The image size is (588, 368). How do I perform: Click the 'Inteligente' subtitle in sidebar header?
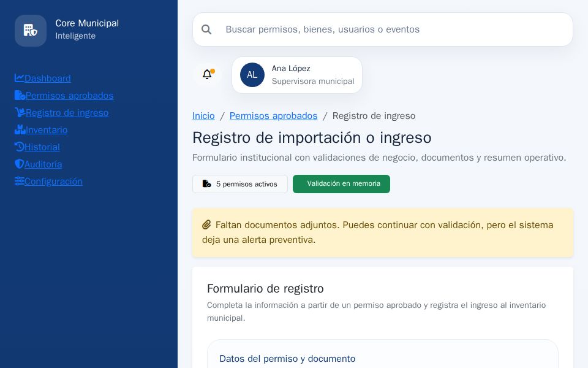(75, 36)
